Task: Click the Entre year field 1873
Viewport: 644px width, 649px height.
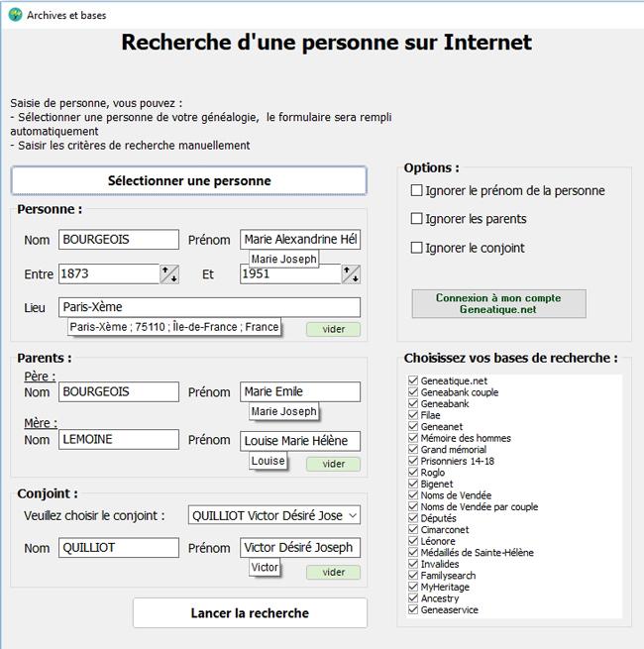Action: coord(109,274)
